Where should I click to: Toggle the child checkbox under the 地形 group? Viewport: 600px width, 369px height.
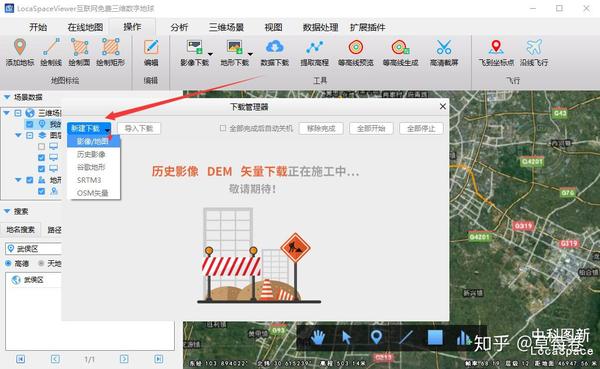(41, 191)
